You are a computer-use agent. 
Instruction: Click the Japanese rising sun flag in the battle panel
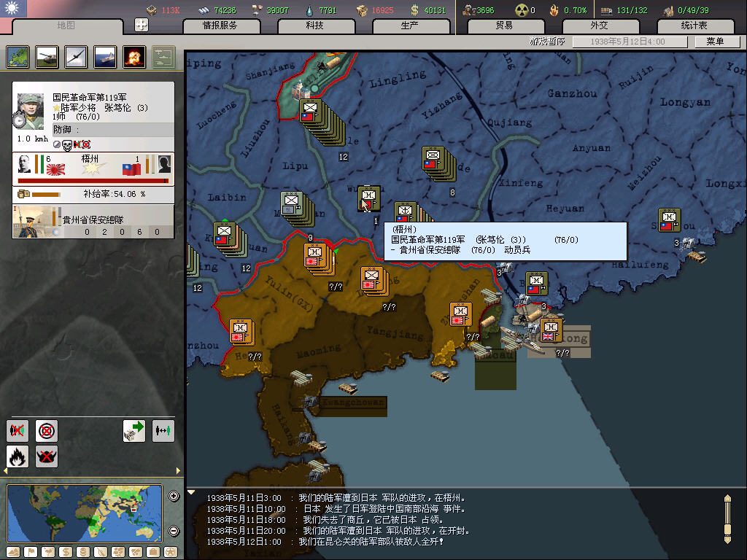[x=55, y=169]
